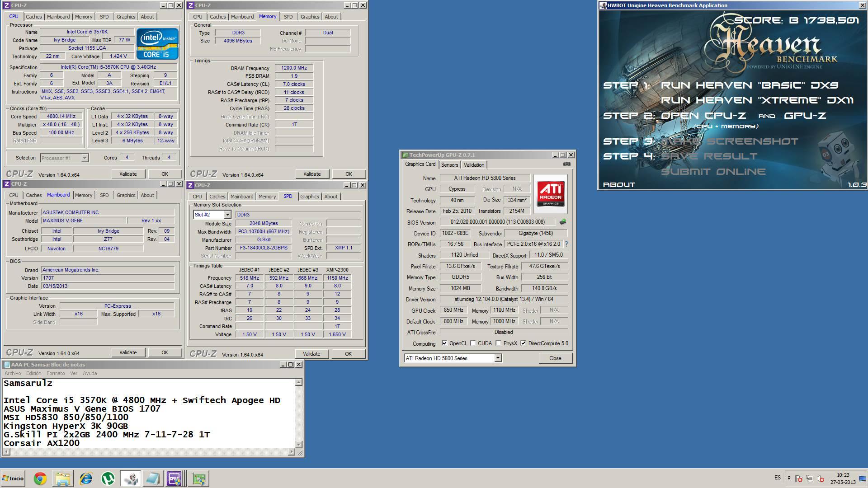Run Heaven "Basic" DX9 benchmark

point(750,85)
